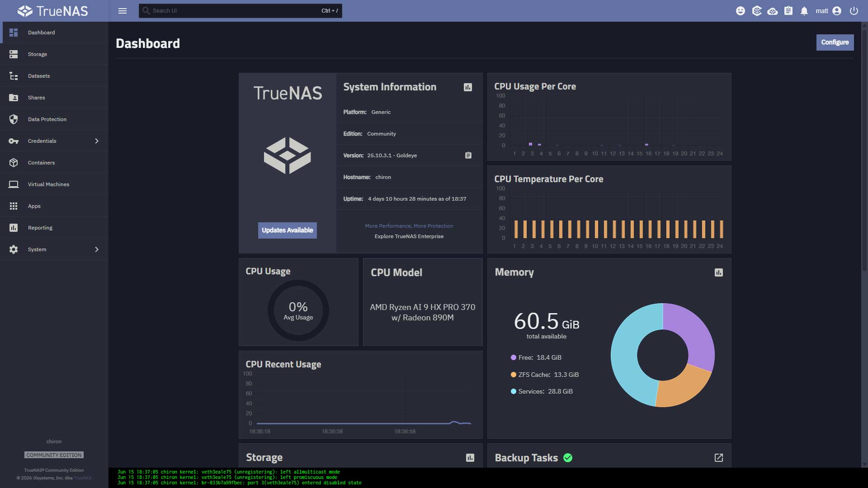868x488 pixels.
Task: Click the Virtual Machines laptop icon
Action: (14, 184)
